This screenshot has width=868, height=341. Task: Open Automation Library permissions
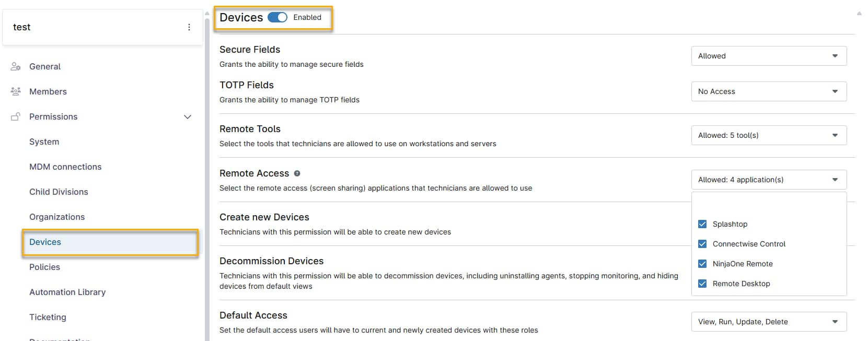coord(67,292)
